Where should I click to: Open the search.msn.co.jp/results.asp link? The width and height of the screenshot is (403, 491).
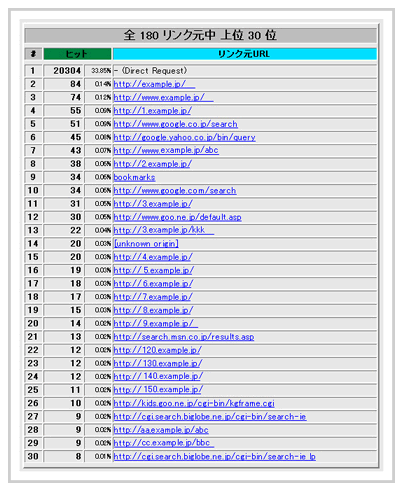pos(184,337)
